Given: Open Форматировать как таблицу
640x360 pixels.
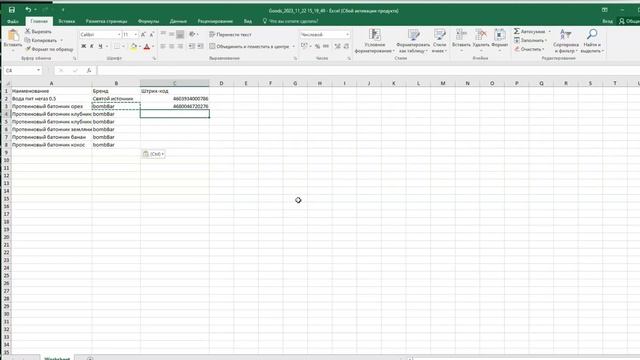Looking at the screenshot, I should coord(413,41).
